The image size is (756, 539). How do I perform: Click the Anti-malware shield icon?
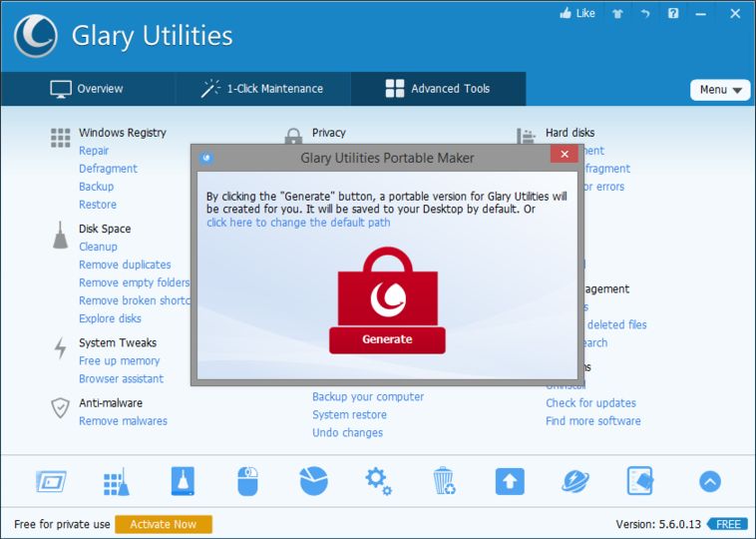click(x=60, y=408)
